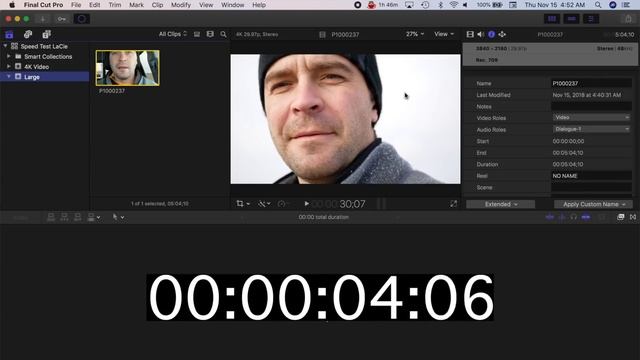
Task: Click the empty Notes field
Action: (591, 106)
